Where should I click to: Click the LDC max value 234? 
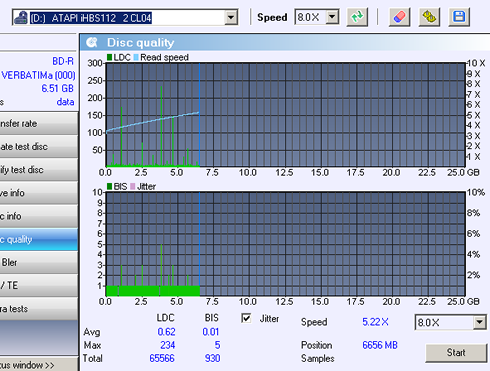point(167,345)
